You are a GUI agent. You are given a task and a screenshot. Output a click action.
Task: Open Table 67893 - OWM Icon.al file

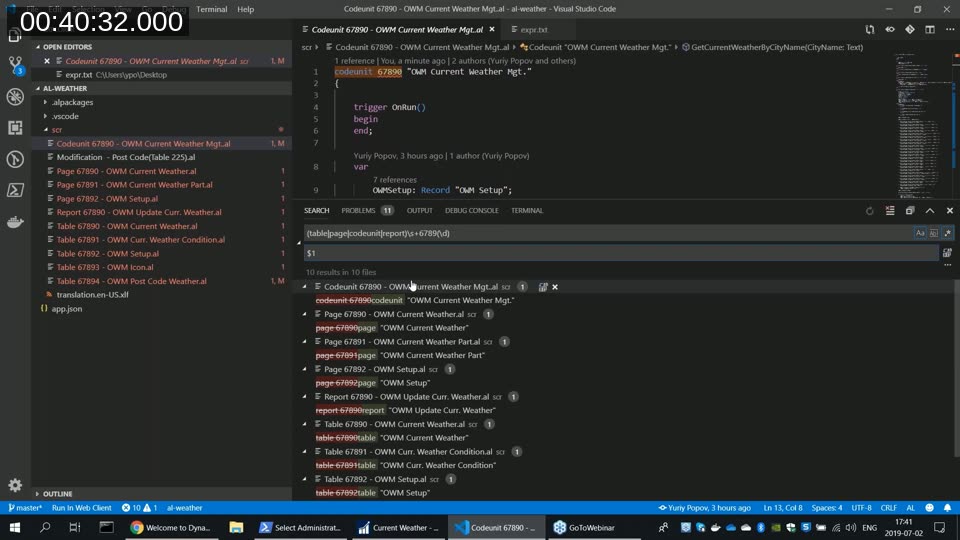click(x=105, y=267)
